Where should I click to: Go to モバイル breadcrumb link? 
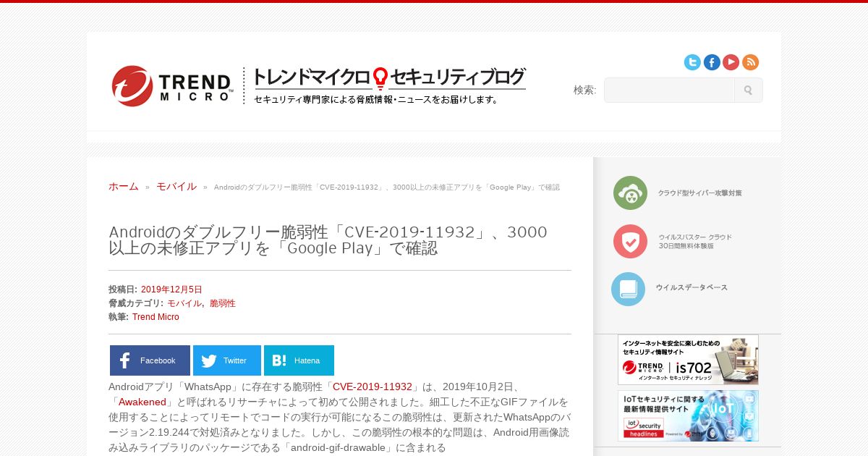coord(176,186)
